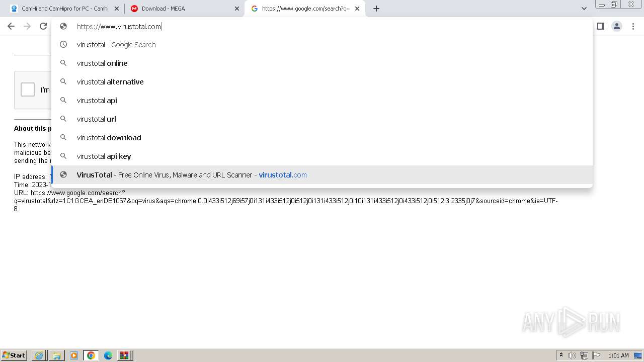The height and width of the screenshot is (362, 644).
Task: Switch to CamHi and CamHipro for PC tab
Action: pos(64,9)
